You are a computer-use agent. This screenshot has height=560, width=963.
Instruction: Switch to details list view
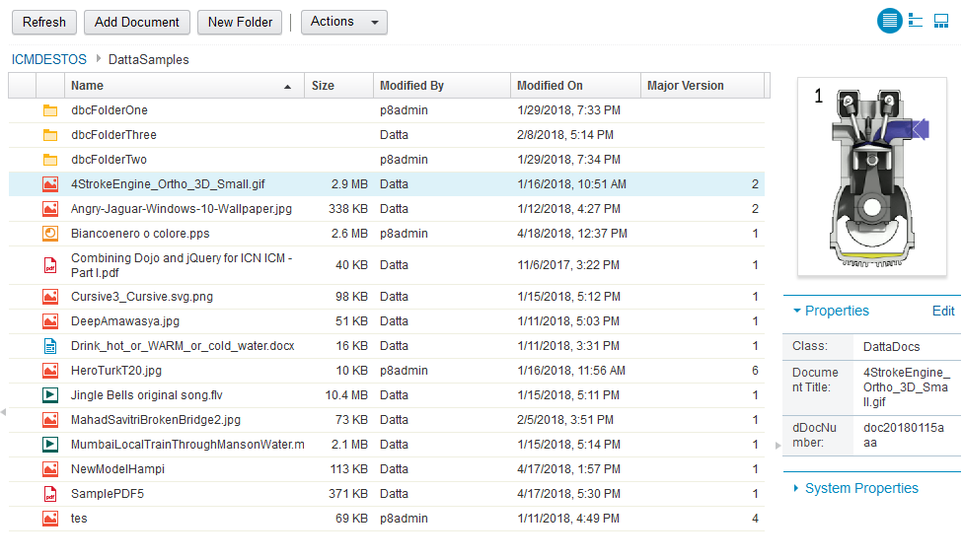coord(889,22)
